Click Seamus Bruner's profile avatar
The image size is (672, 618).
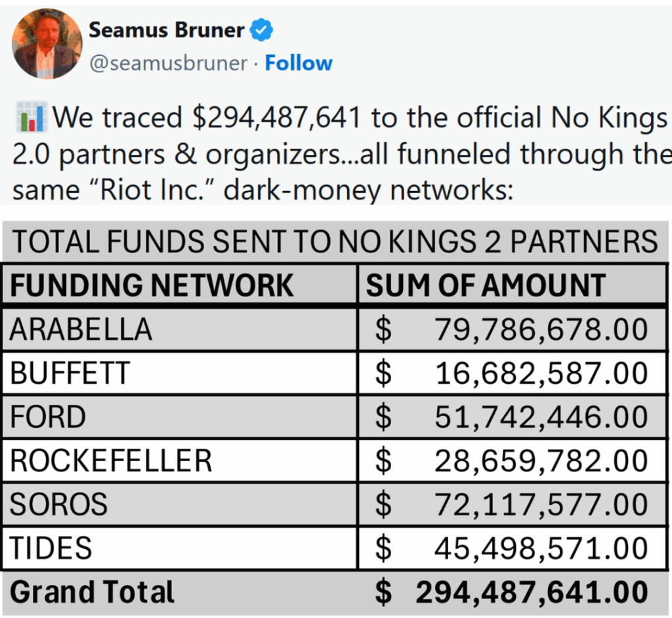point(47,45)
